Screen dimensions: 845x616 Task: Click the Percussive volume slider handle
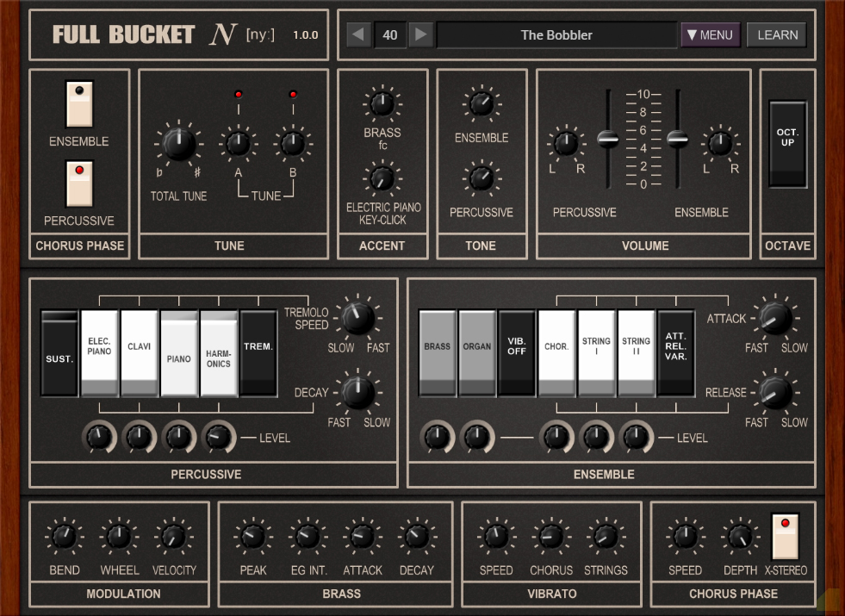click(608, 139)
